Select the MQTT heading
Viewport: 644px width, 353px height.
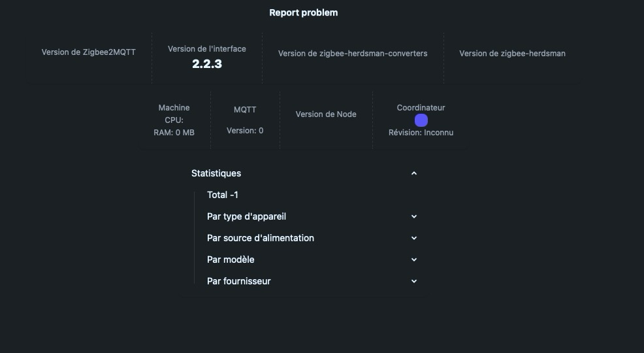[x=245, y=110]
